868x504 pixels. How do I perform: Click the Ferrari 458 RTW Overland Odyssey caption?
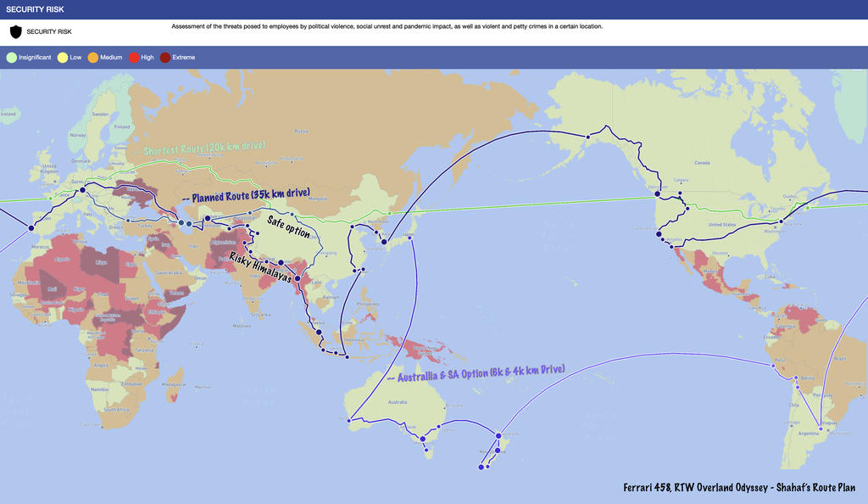pyautogui.click(x=739, y=488)
